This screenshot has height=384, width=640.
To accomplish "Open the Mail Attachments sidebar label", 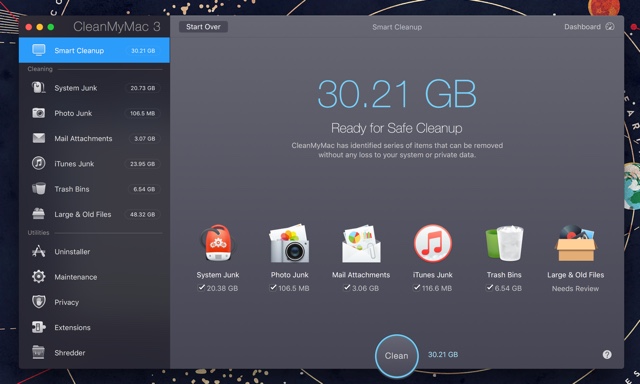I will pos(83,139).
